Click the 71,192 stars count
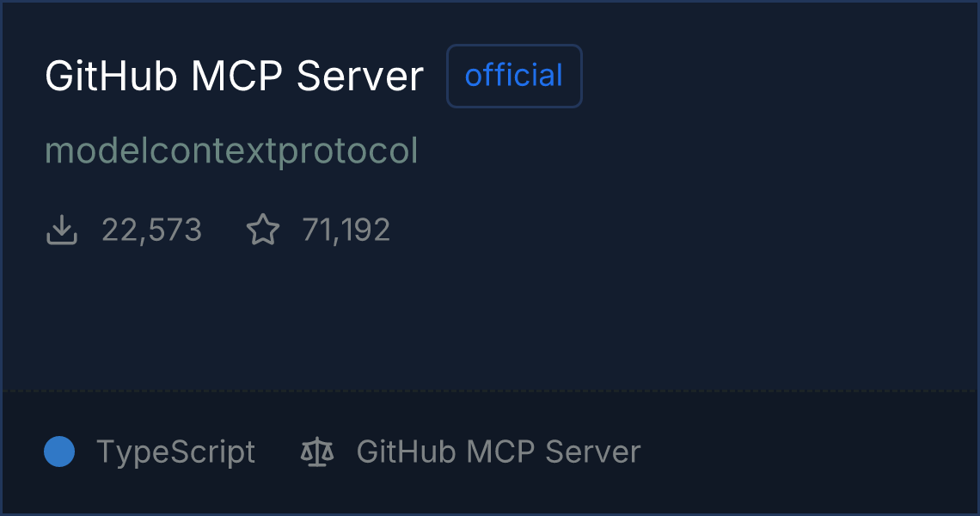The image size is (980, 516). click(346, 230)
